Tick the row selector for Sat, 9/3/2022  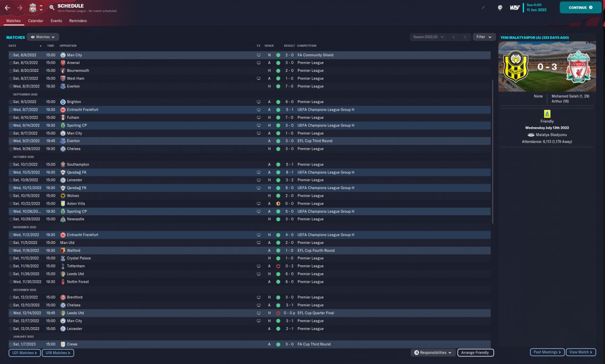(10, 102)
